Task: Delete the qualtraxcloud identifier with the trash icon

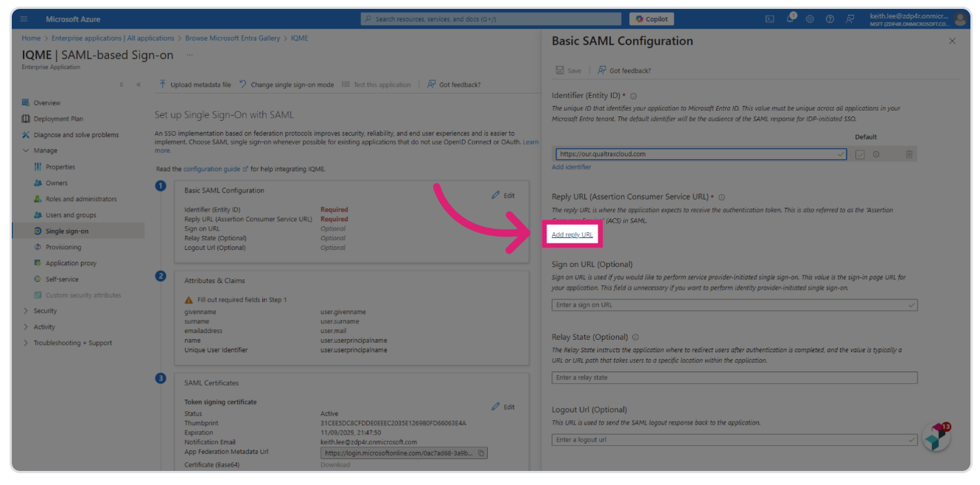Action: 909,154
